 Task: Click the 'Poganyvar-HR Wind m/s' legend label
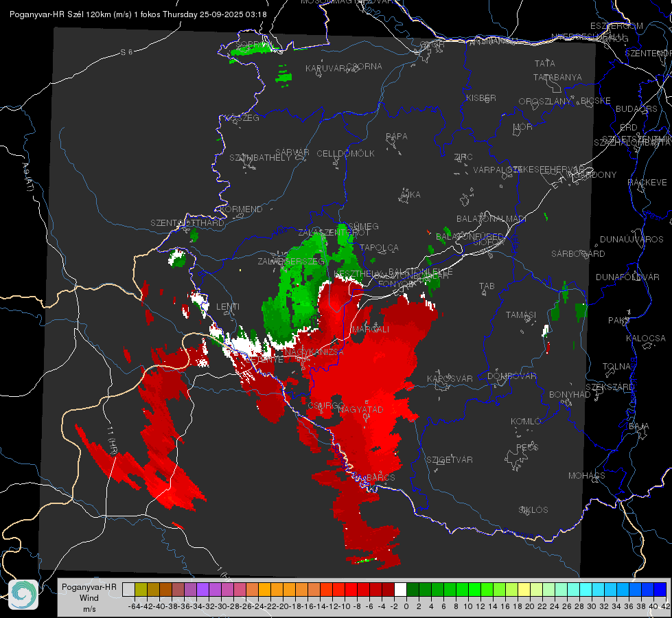point(89,598)
